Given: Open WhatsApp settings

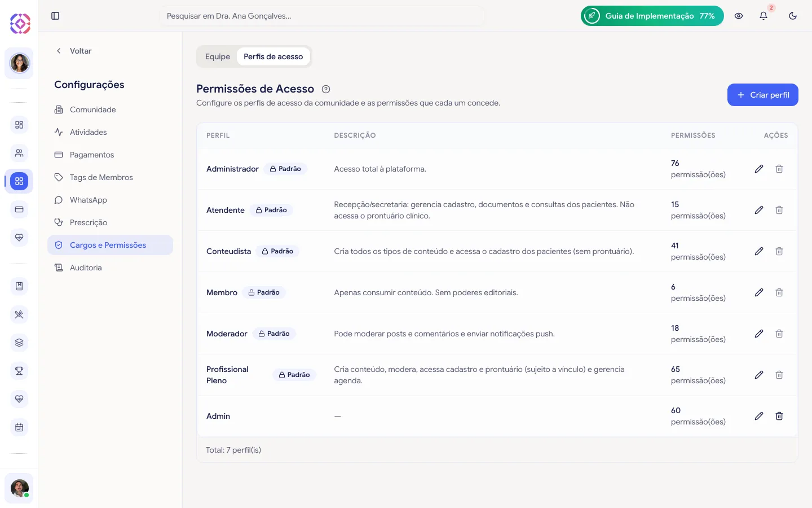Looking at the screenshot, I should [x=110, y=200].
